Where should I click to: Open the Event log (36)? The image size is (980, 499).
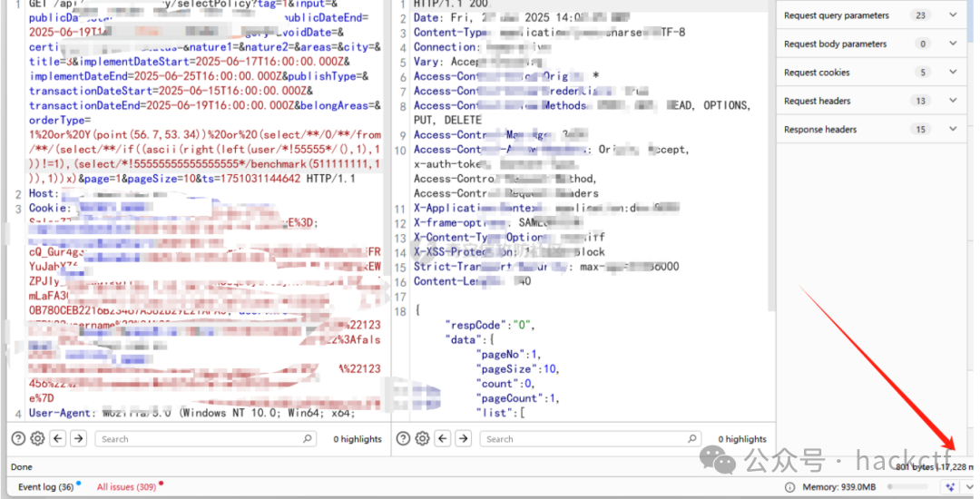[45, 487]
